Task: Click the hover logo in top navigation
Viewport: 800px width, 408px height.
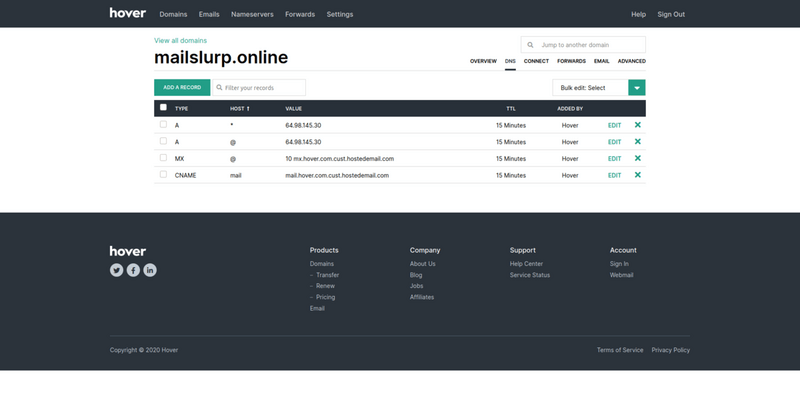Action: click(128, 13)
